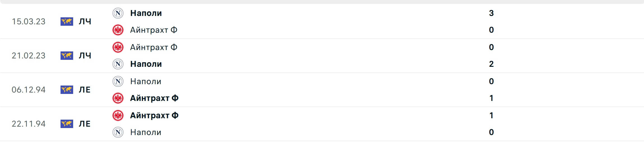644x142 pixels.
Task: Click the competition flag icon beside 06.12.94
Action: (x=67, y=90)
